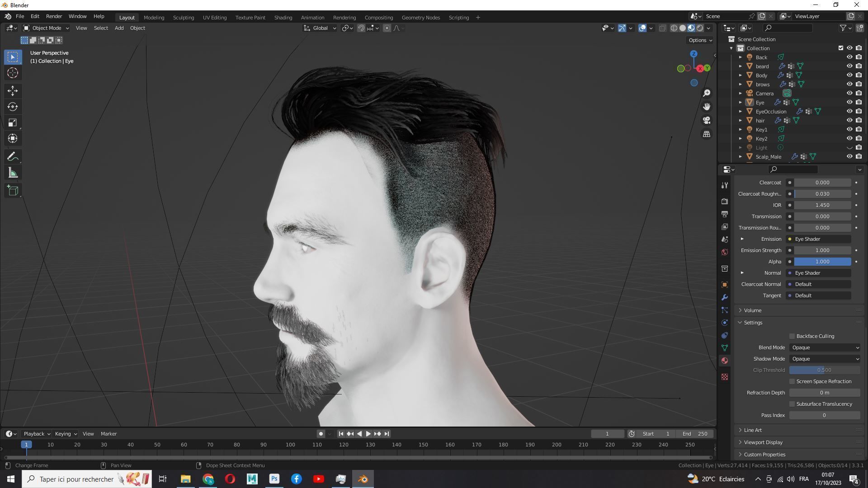Hide the Eye object in viewport
Viewport: 868px width, 488px height.
[x=849, y=102]
